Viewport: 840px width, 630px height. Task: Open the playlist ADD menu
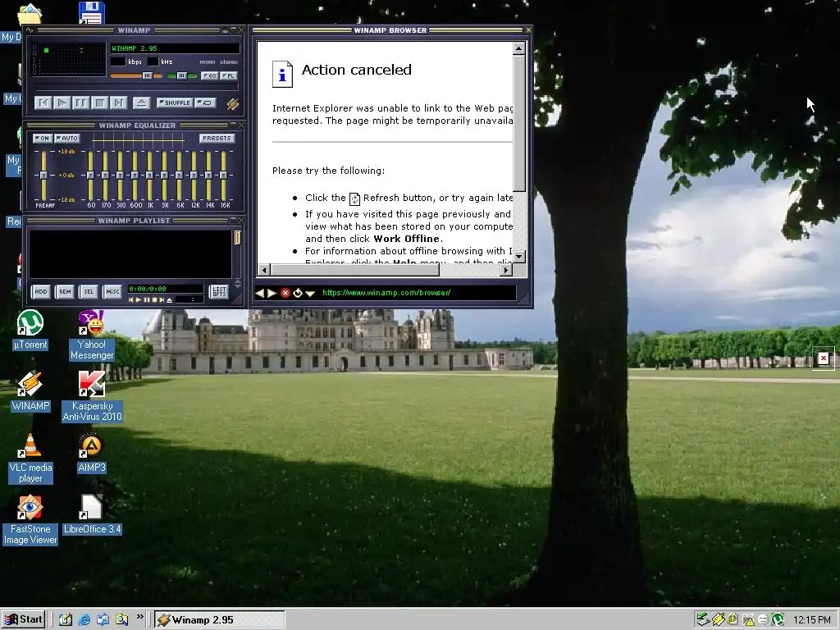(41, 291)
